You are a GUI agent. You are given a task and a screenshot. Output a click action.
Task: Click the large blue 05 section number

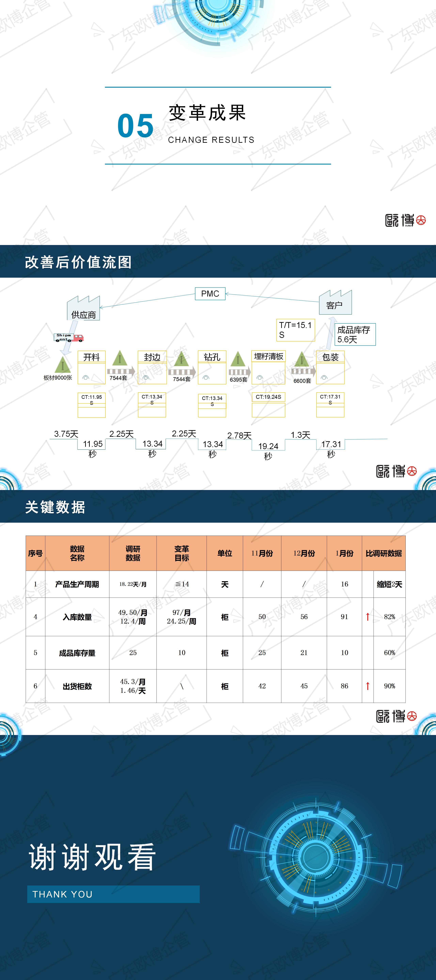[x=136, y=126]
